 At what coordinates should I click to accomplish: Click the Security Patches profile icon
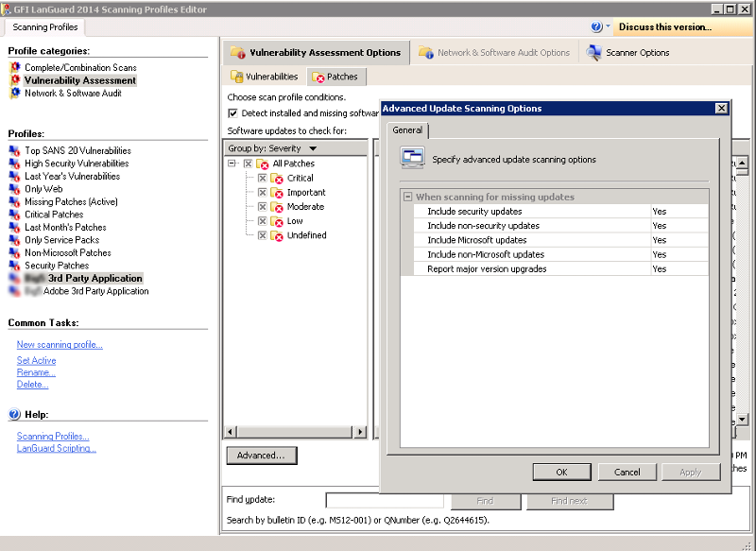click(14, 266)
